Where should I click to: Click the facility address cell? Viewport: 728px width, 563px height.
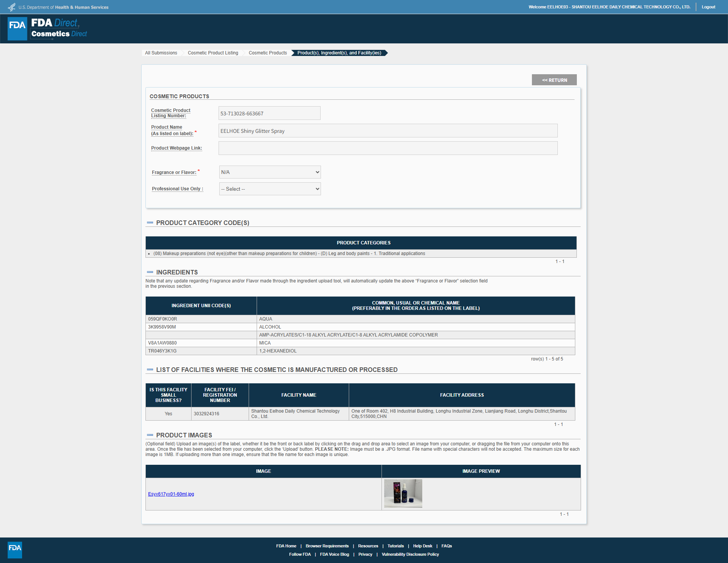pos(462,414)
